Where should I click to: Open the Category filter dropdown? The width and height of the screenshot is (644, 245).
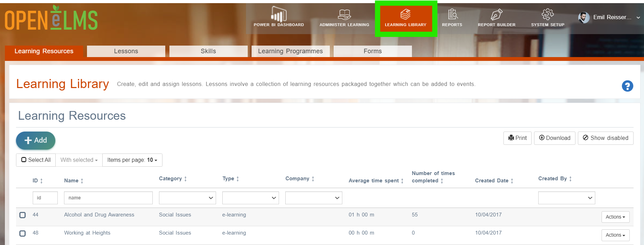tap(188, 198)
